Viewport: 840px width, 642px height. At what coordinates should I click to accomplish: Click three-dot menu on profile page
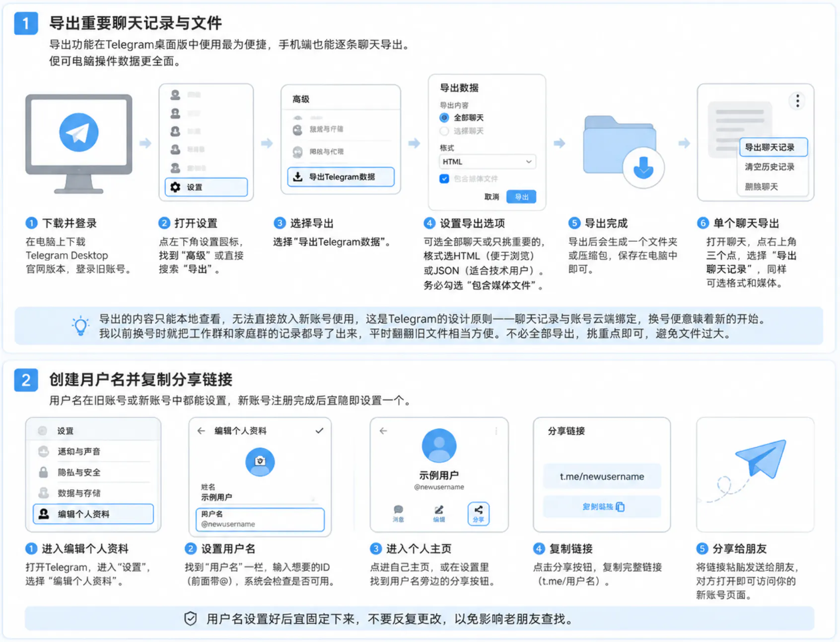point(496,431)
